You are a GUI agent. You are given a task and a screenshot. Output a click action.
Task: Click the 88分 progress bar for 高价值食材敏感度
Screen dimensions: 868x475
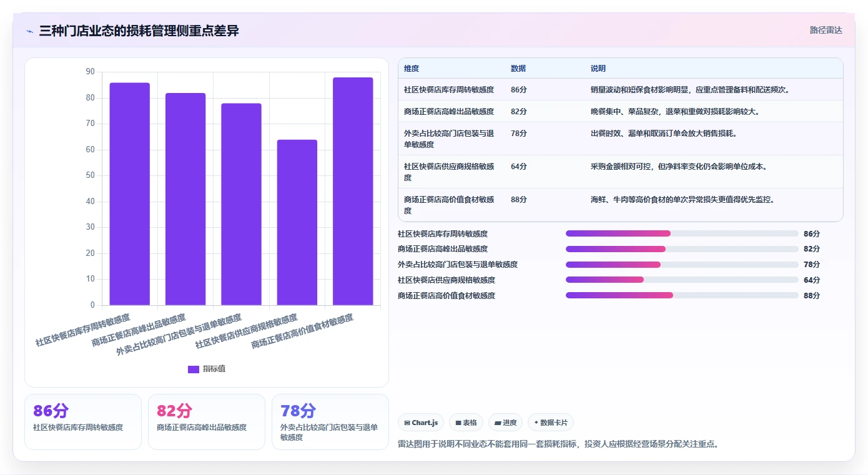click(682, 295)
